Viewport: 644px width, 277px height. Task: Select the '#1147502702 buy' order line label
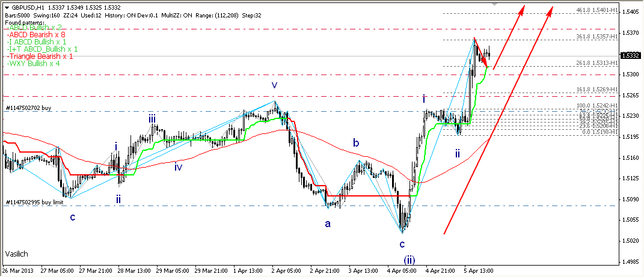29,108
